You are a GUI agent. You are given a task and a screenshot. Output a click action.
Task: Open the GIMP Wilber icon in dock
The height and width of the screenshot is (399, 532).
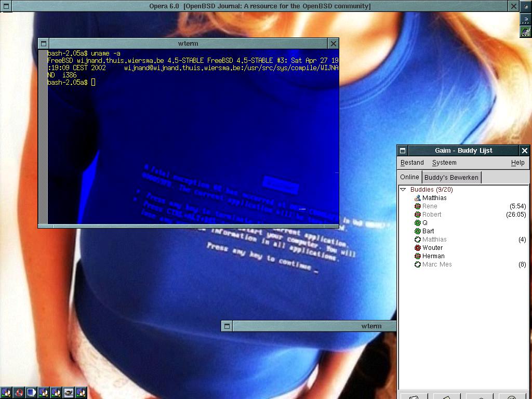click(69, 393)
